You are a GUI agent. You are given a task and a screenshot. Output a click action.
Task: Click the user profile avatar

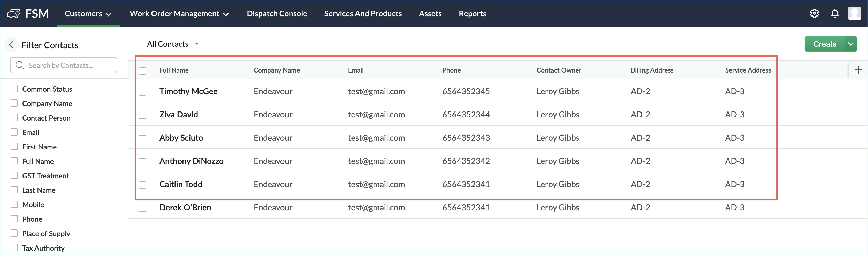pos(854,13)
